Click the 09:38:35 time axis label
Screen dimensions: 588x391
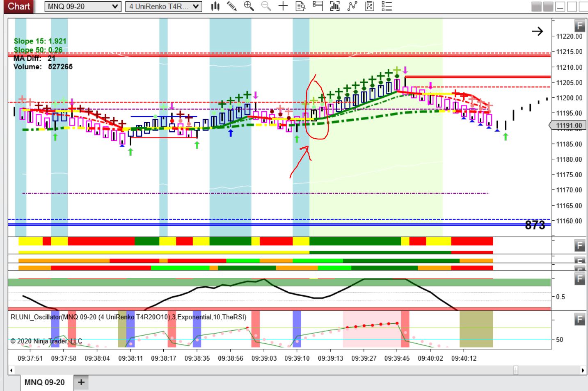click(197, 358)
